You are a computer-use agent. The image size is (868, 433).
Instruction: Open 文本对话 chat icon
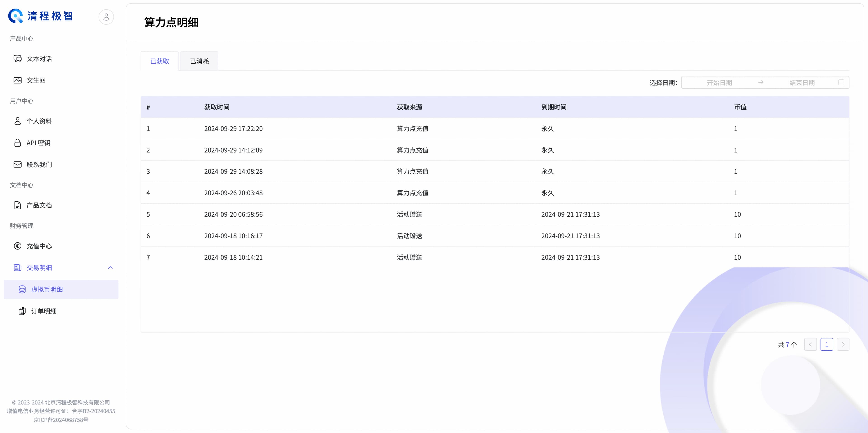[x=18, y=59]
